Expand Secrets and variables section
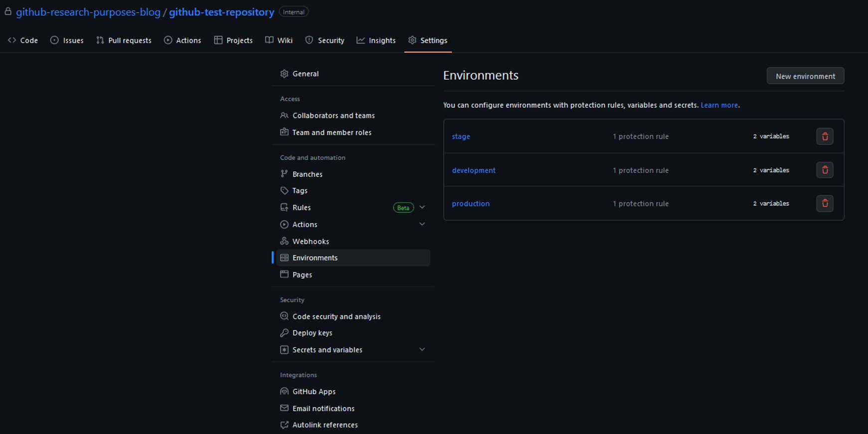The height and width of the screenshot is (434, 868). tap(422, 350)
